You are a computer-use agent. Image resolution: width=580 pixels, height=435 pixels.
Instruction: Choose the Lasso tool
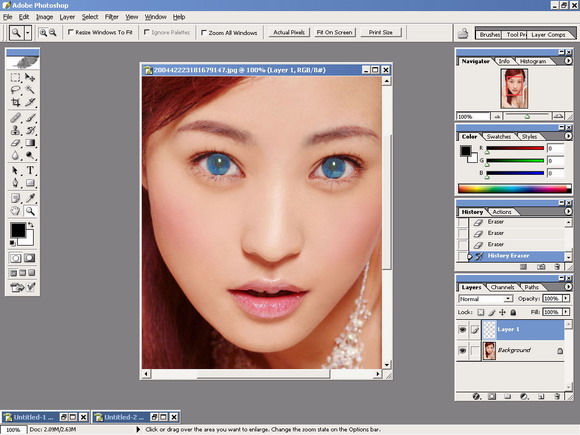[16, 90]
